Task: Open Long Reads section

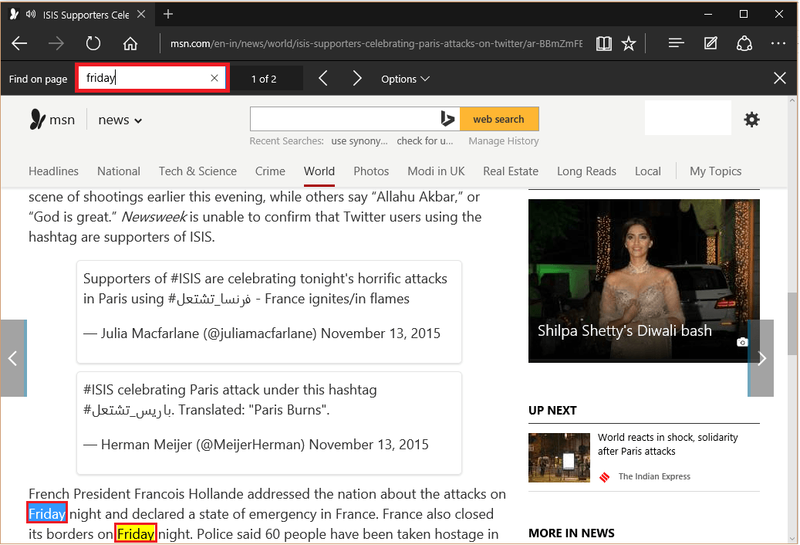Action: [586, 171]
